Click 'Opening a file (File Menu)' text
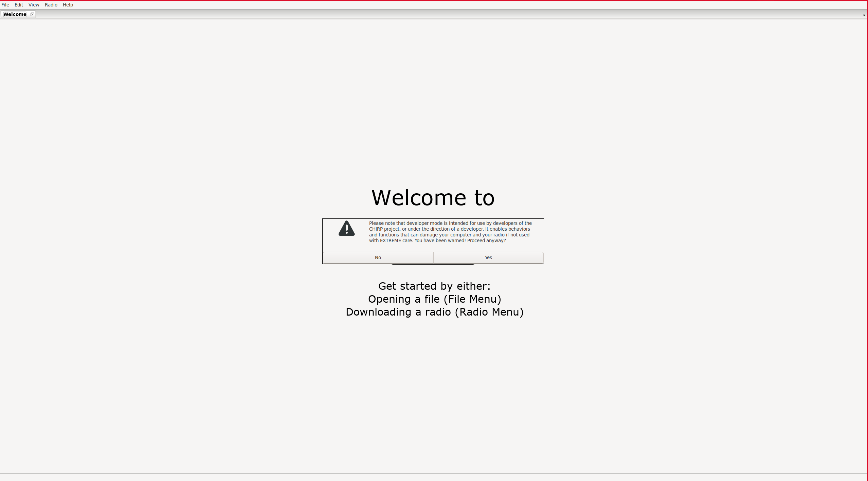 pyautogui.click(x=434, y=299)
